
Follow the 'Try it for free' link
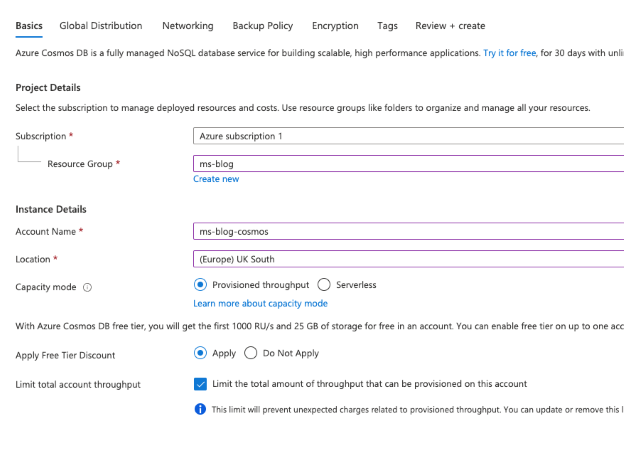pos(509,53)
